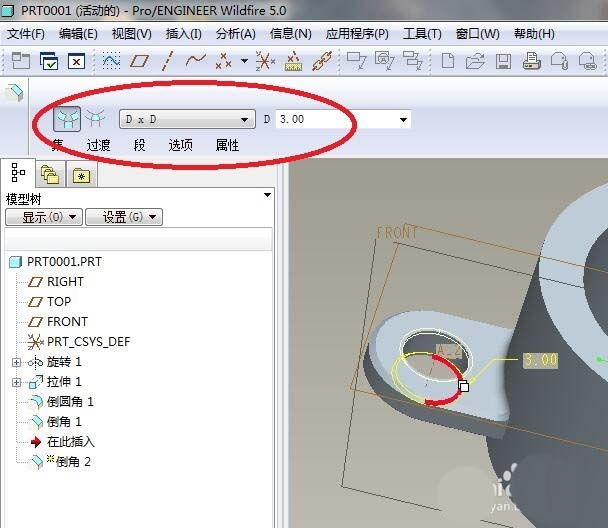
Task: Open the 工具(T) menu
Action: tap(422, 34)
